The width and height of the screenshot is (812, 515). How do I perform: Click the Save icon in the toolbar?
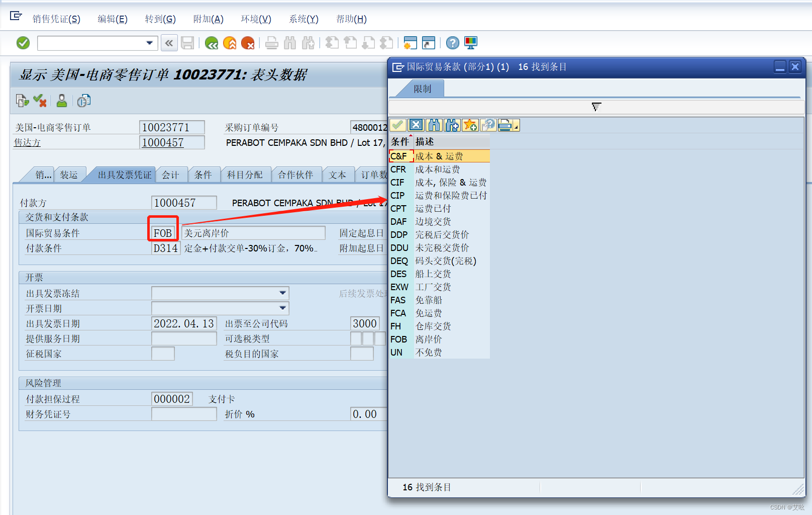(x=188, y=43)
